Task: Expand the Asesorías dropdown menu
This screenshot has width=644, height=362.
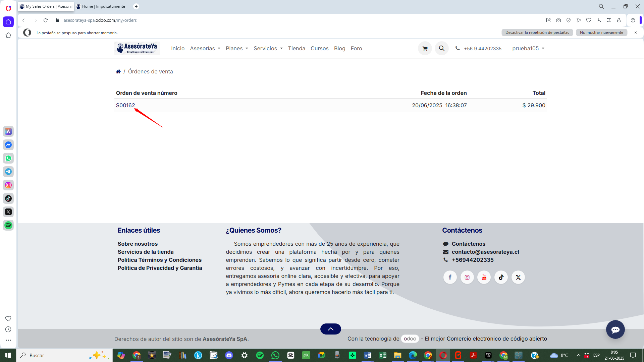Action: (x=205, y=49)
